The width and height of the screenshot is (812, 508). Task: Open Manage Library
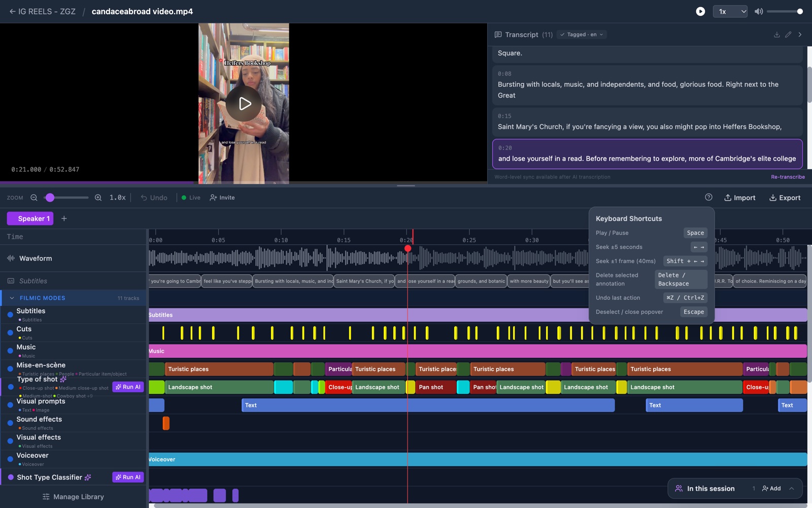73,497
